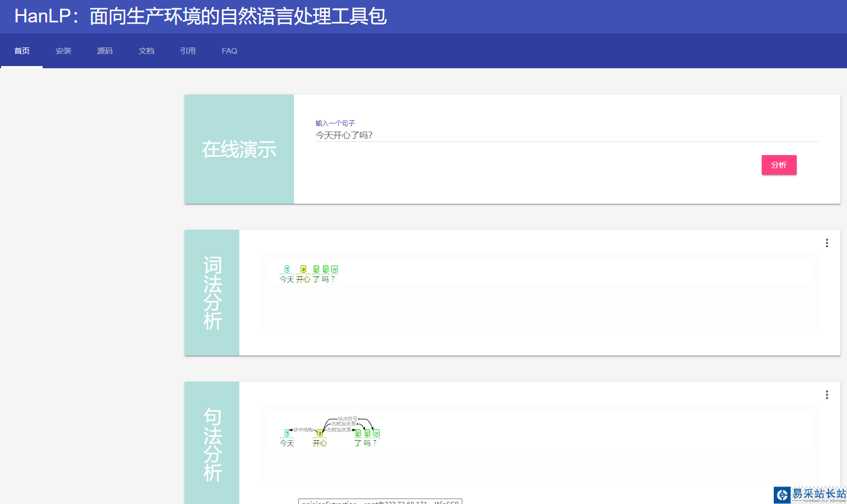
Task: Click the 'y' tag above 了 in 词法分析
Action: coord(316,269)
